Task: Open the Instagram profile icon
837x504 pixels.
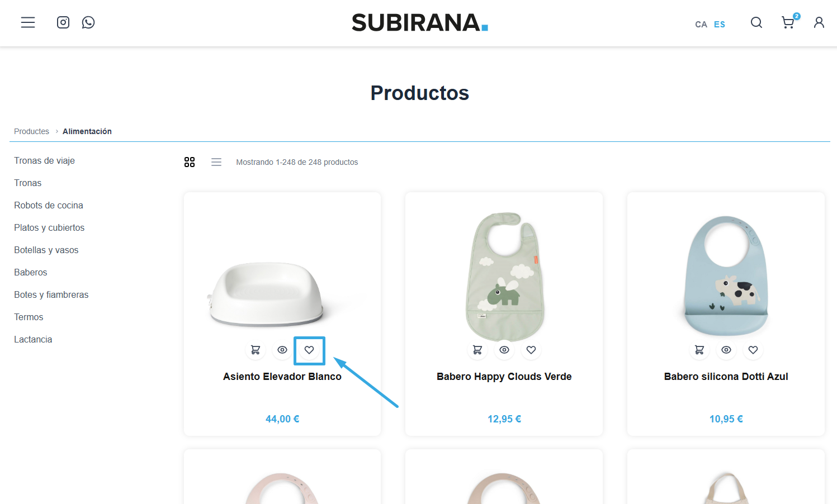Action: coord(63,22)
